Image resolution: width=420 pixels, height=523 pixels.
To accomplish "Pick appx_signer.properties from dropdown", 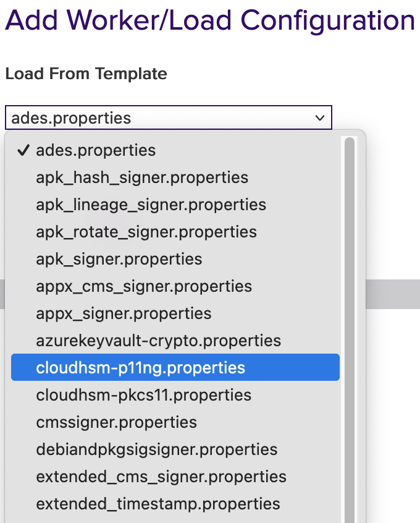I will click(124, 313).
